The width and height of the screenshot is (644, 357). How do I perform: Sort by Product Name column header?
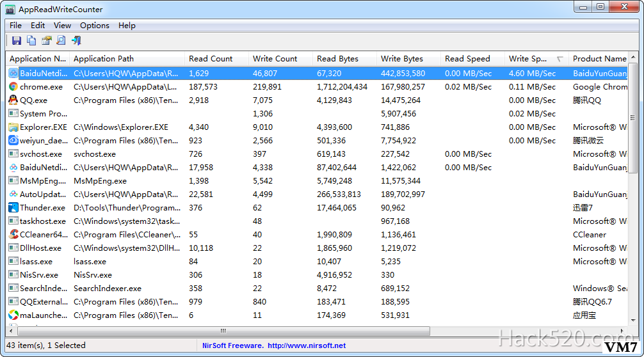coord(599,59)
